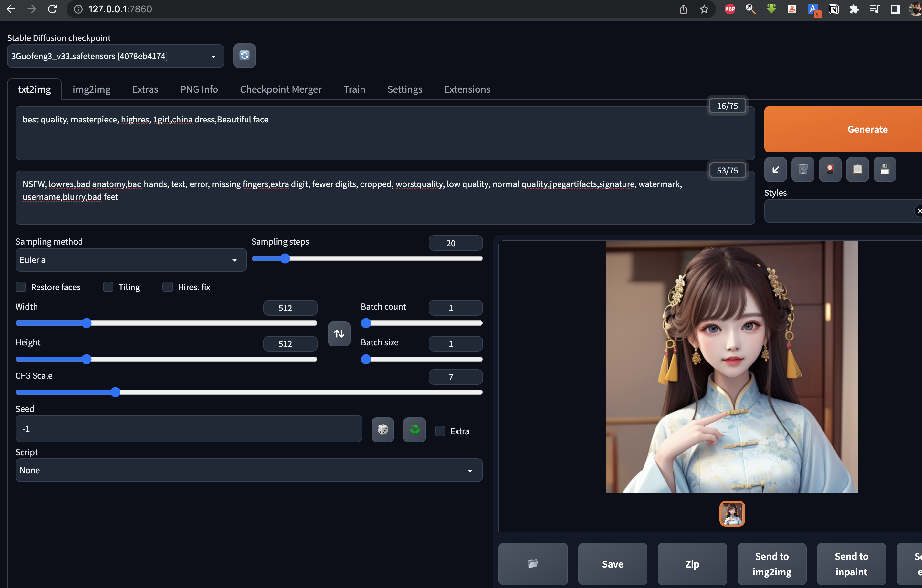Image resolution: width=922 pixels, height=588 pixels.
Task: Tick the Hires. fix checkbox
Action: 168,287
